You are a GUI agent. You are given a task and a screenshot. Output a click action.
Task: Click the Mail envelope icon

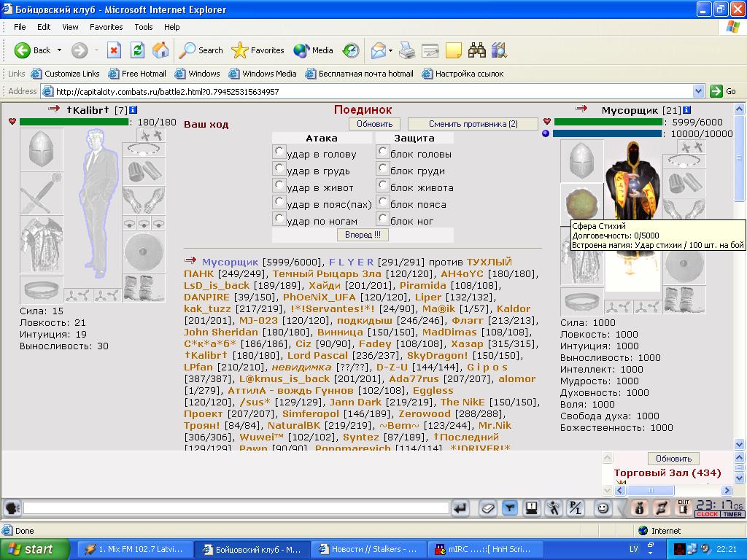(x=379, y=50)
